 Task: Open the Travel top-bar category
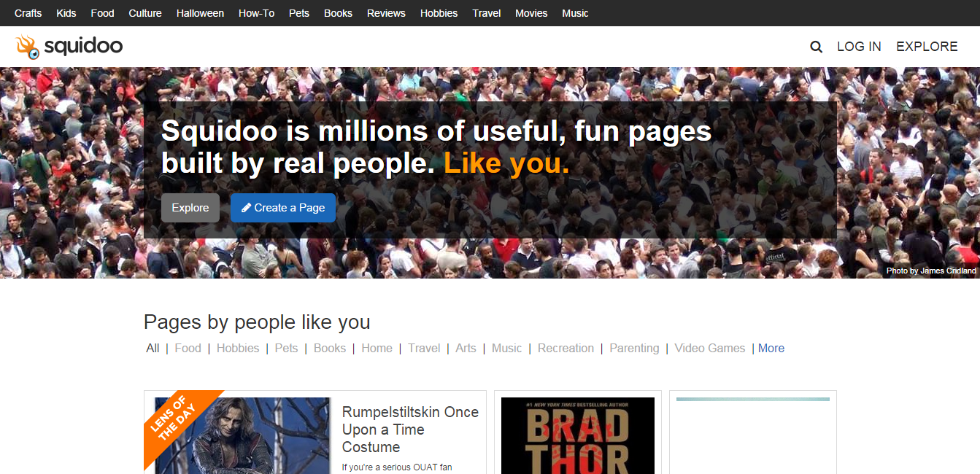pyautogui.click(x=487, y=13)
